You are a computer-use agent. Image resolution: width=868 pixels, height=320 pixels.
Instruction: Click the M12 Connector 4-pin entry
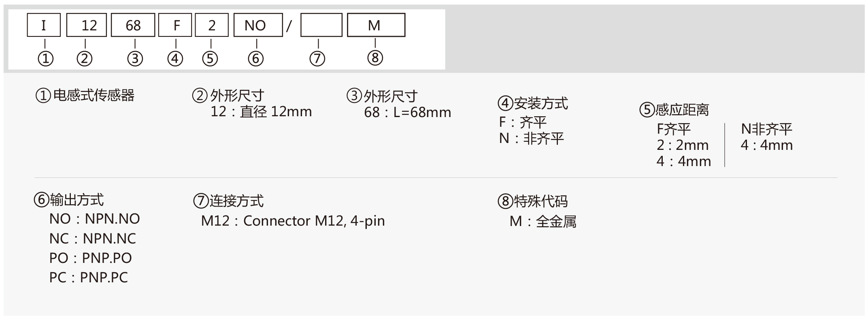pos(293,221)
